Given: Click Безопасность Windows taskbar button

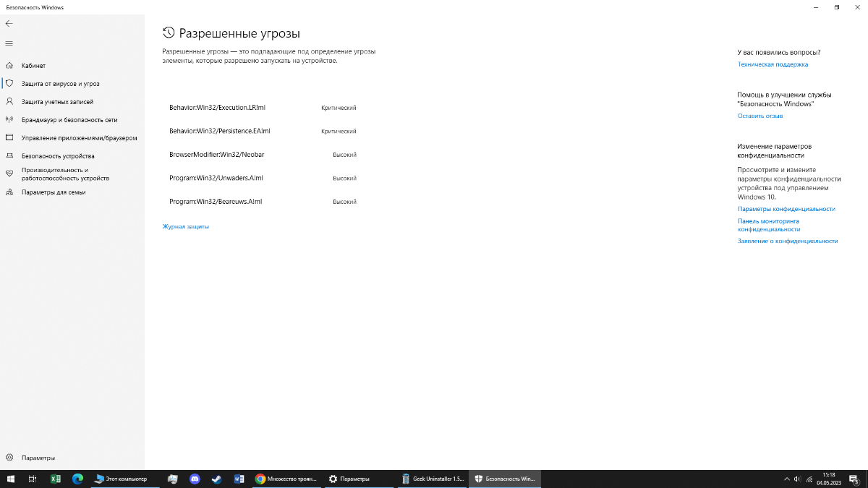Looking at the screenshot, I should pyautogui.click(x=505, y=479).
